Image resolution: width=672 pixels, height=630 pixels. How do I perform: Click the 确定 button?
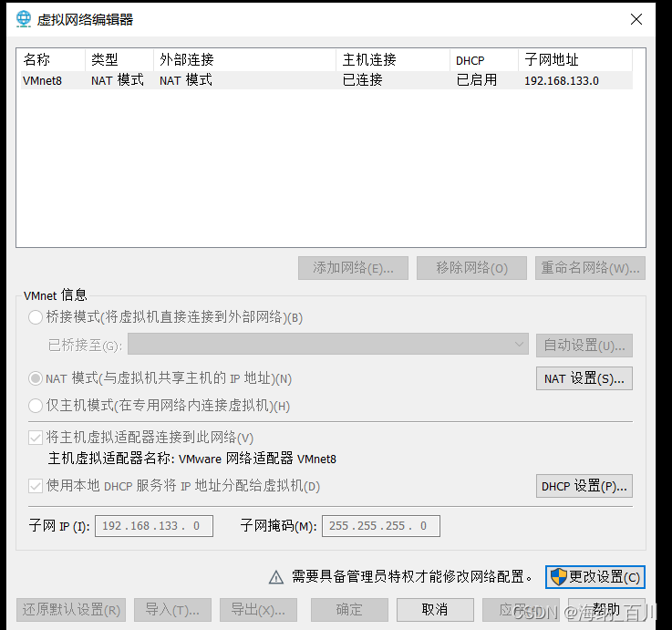pyautogui.click(x=349, y=609)
